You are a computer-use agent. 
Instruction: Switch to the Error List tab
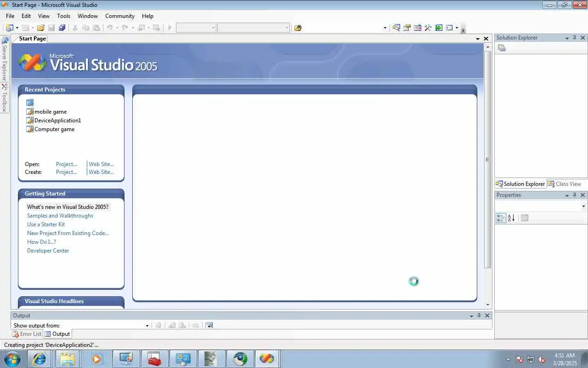27,334
